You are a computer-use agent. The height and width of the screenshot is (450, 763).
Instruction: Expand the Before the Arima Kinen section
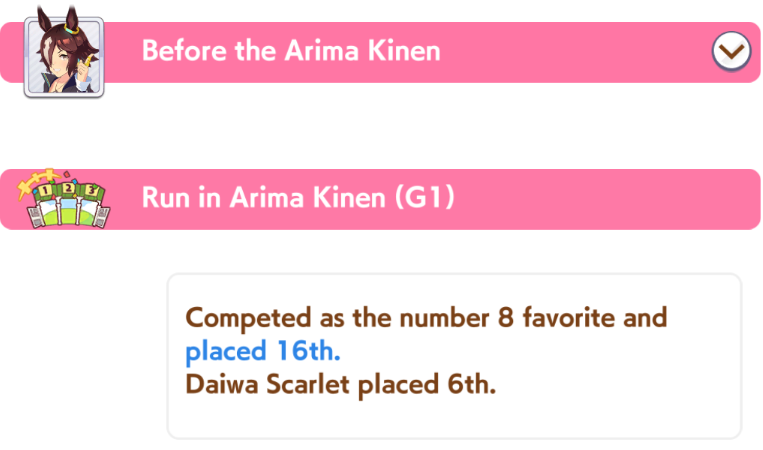click(x=732, y=50)
